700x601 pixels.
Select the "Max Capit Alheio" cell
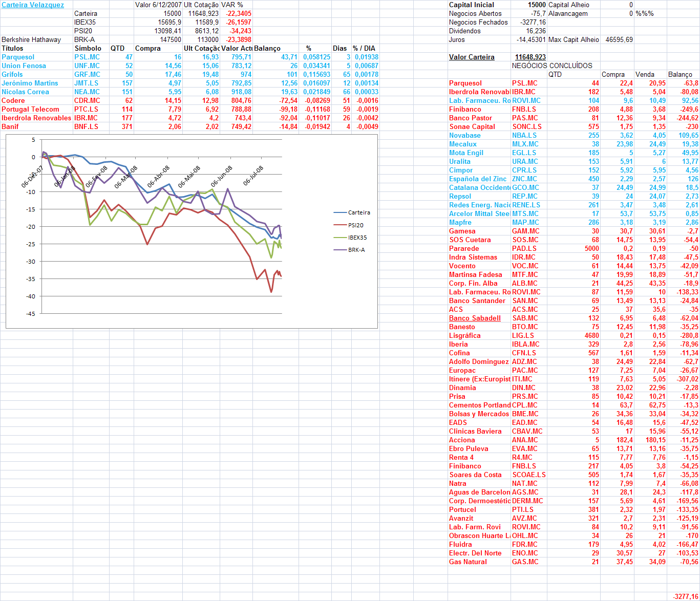click(x=574, y=40)
